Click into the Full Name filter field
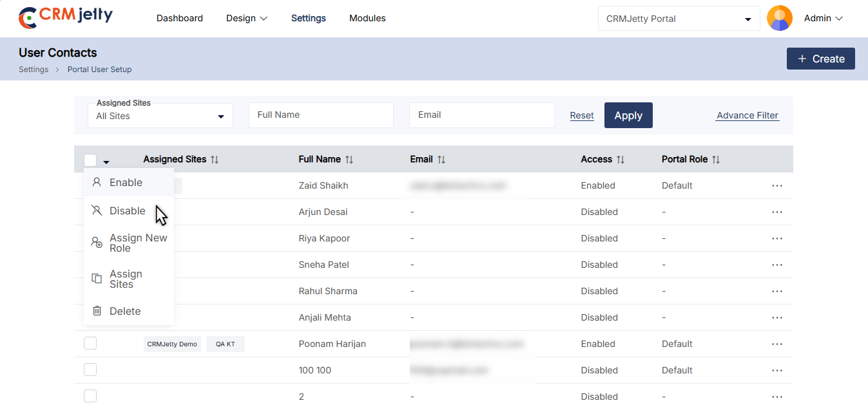This screenshot has width=868, height=403. (x=321, y=115)
